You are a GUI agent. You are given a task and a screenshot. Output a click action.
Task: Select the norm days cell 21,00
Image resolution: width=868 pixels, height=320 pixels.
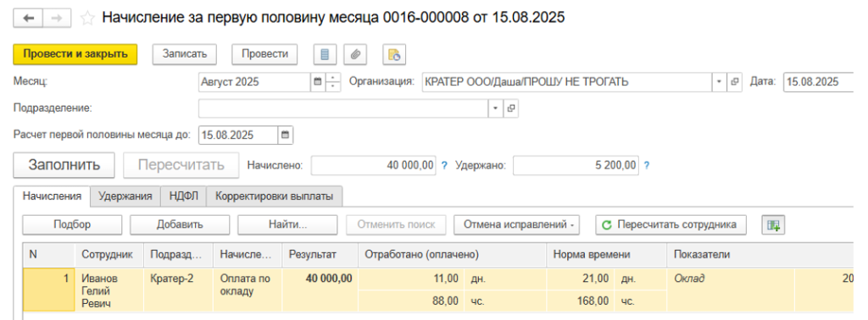581,279
